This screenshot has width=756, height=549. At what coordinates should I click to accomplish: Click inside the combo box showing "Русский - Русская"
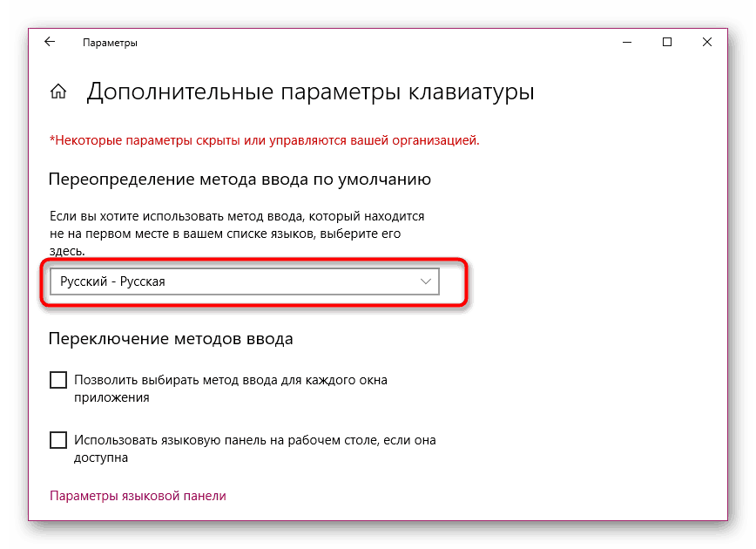click(x=244, y=281)
